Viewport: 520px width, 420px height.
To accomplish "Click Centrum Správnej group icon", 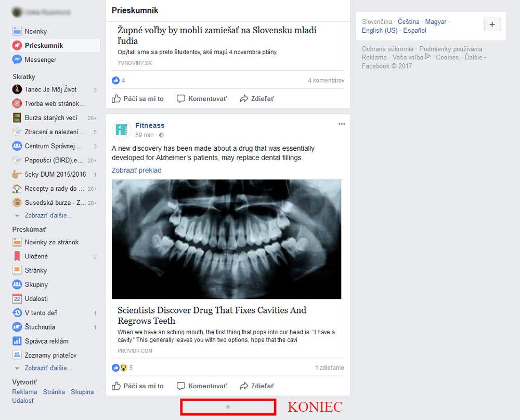I will pyautogui.click(x=17, y=146).
